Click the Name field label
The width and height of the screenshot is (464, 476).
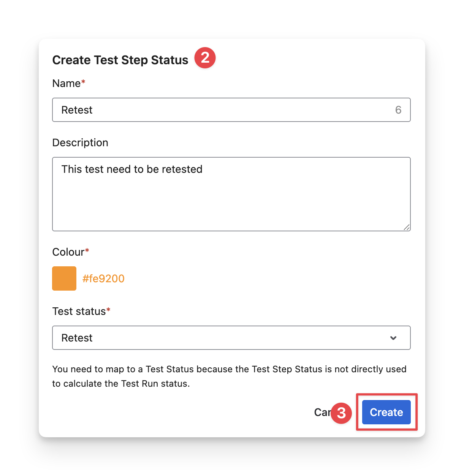click(66, 83)
